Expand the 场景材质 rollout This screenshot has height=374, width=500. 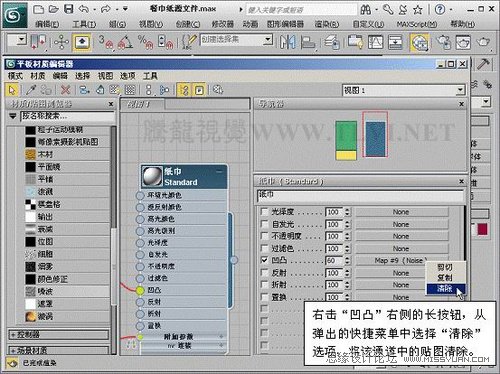[59, 350]
